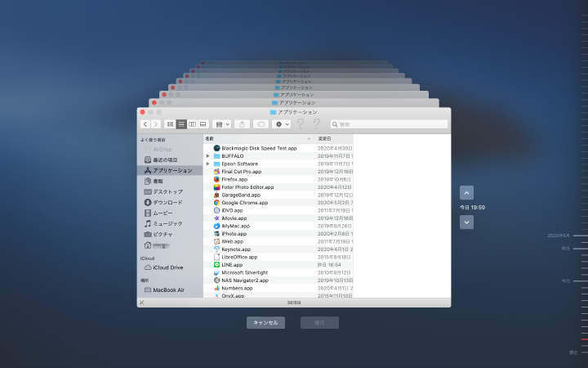
Task: Switch to column view in the toolbar
Action: click(192, 124)
